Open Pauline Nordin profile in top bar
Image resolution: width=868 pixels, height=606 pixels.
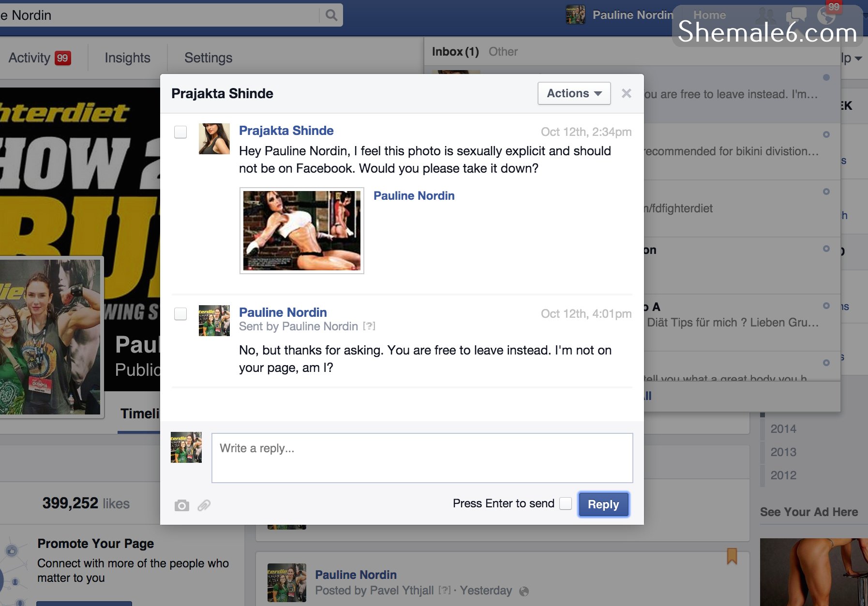coord(620,15)
